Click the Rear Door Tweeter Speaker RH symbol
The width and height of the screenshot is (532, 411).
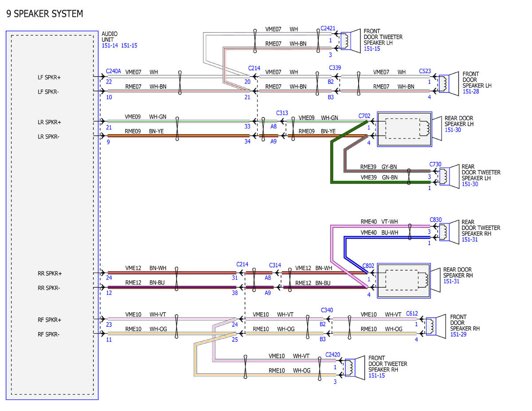click(x=448, y=232)
